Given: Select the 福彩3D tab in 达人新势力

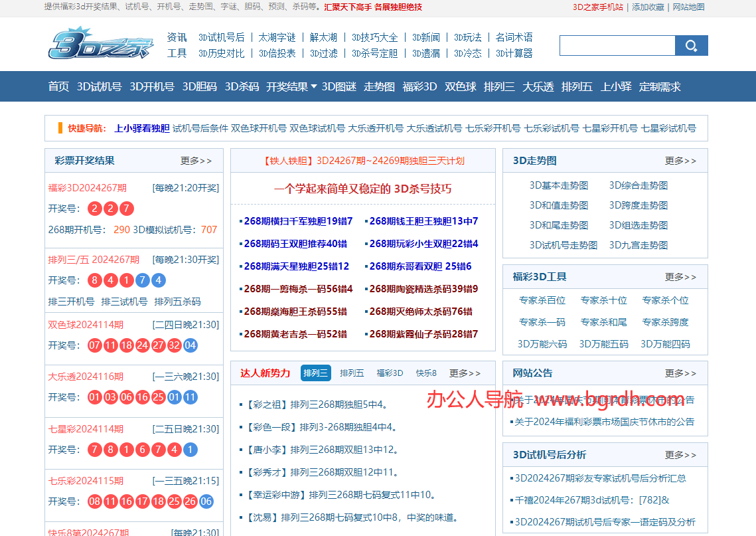Looking at the screenshot, I should pyautogui.click(x=390, y=373).
